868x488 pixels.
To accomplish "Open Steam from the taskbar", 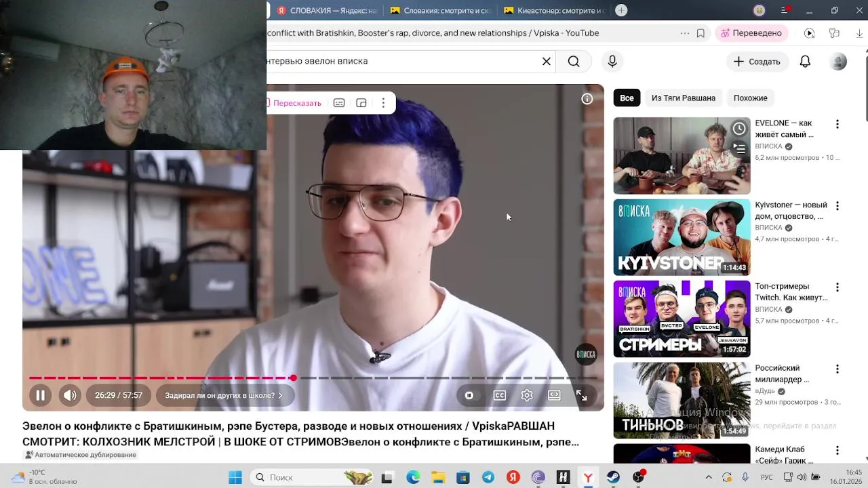I will tap(613, 477).
